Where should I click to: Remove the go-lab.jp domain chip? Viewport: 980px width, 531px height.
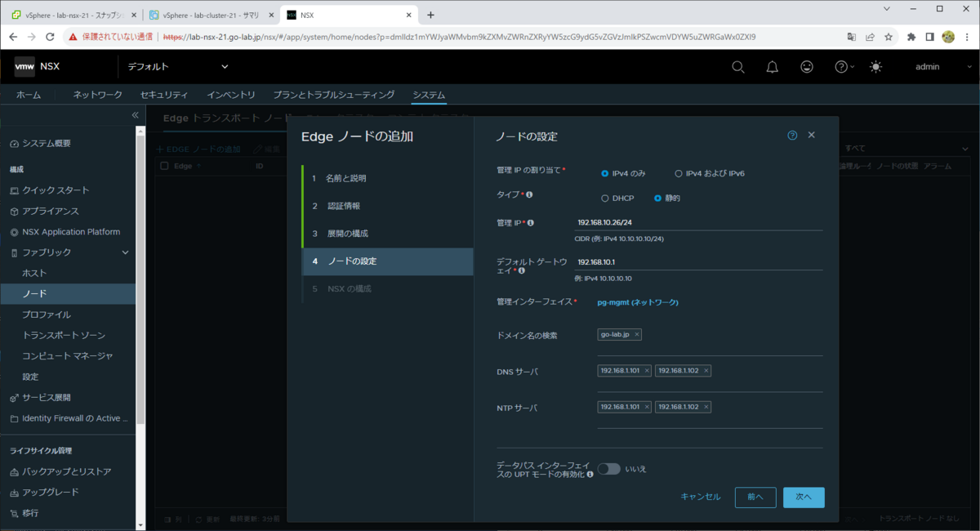tap(636, 334)
